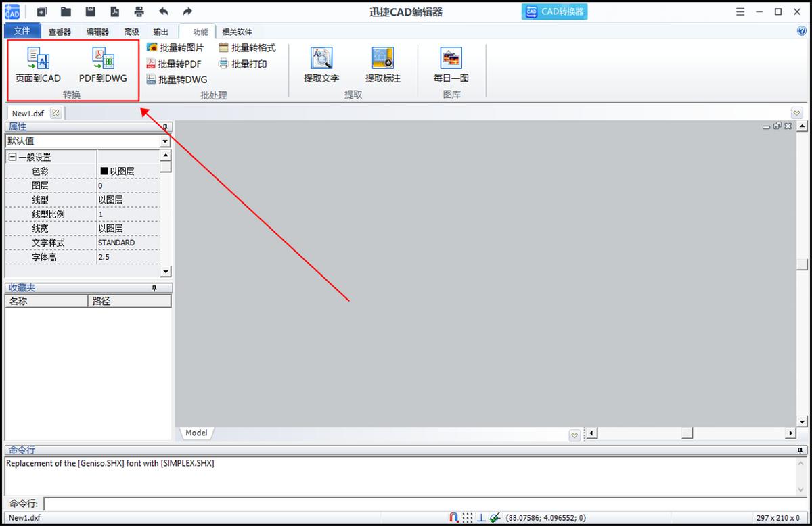Click the 线型 property row
Screen dimensions: 812x526
[x=83, y=200]
